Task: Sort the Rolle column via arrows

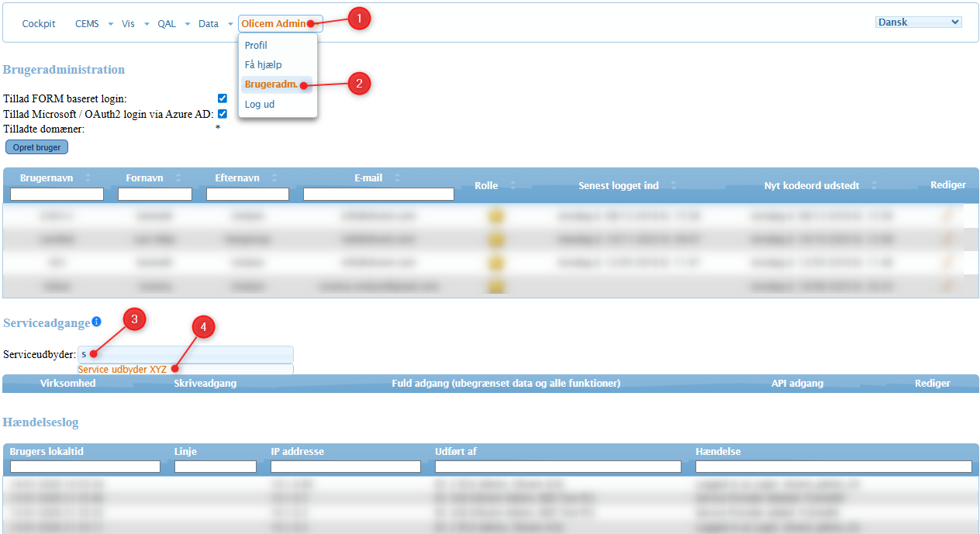Action: click(x=512, y=186)
